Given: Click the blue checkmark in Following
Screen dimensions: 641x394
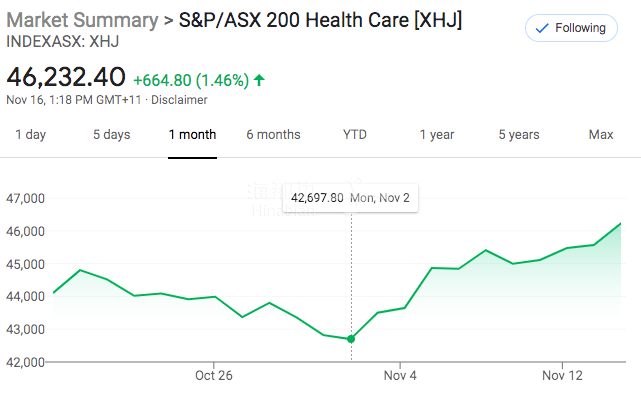Looking at the screenshot, I should 542,28.
